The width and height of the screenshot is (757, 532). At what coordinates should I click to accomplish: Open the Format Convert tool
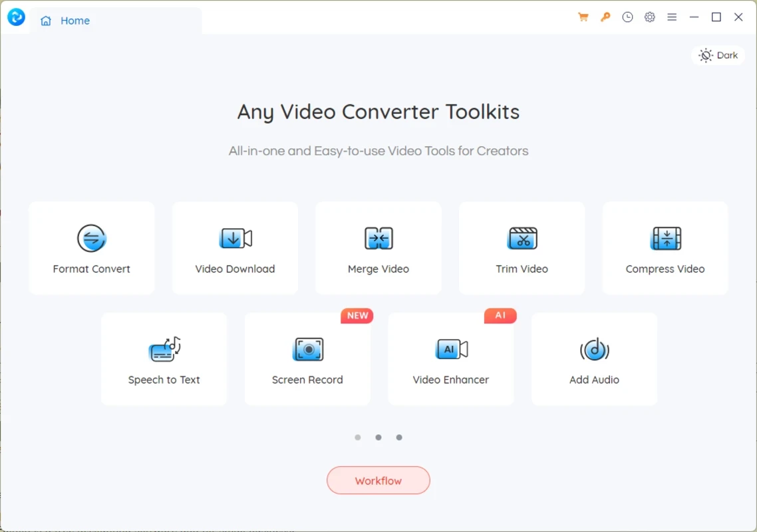pyautogui.click(x=92, y=248)
